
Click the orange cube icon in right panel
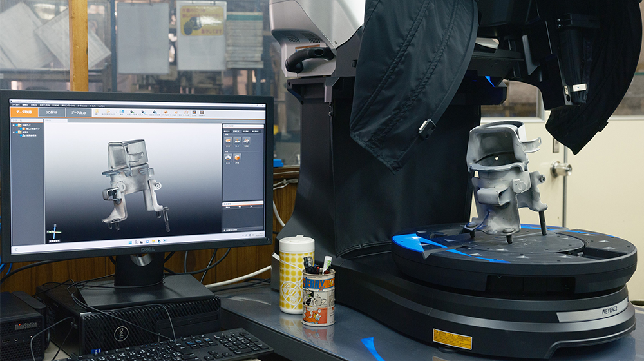[237, 157]
